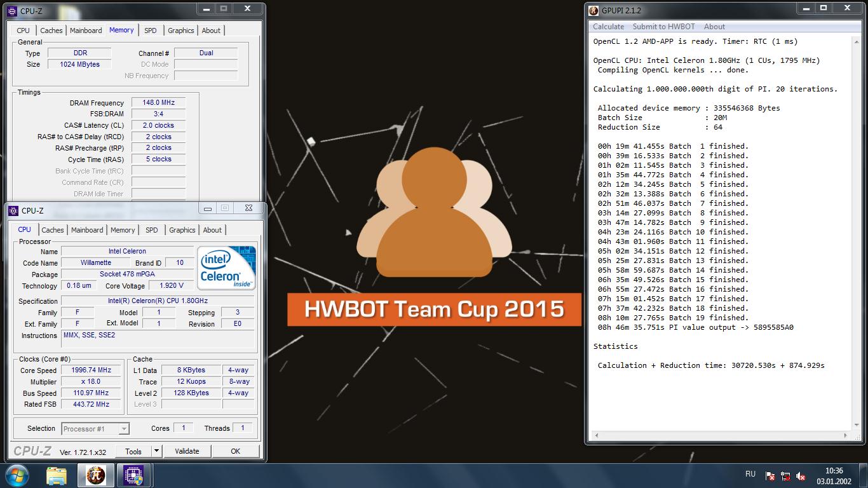Switch to Graphics tab in lower CPU-Z window

pos(182,230)
